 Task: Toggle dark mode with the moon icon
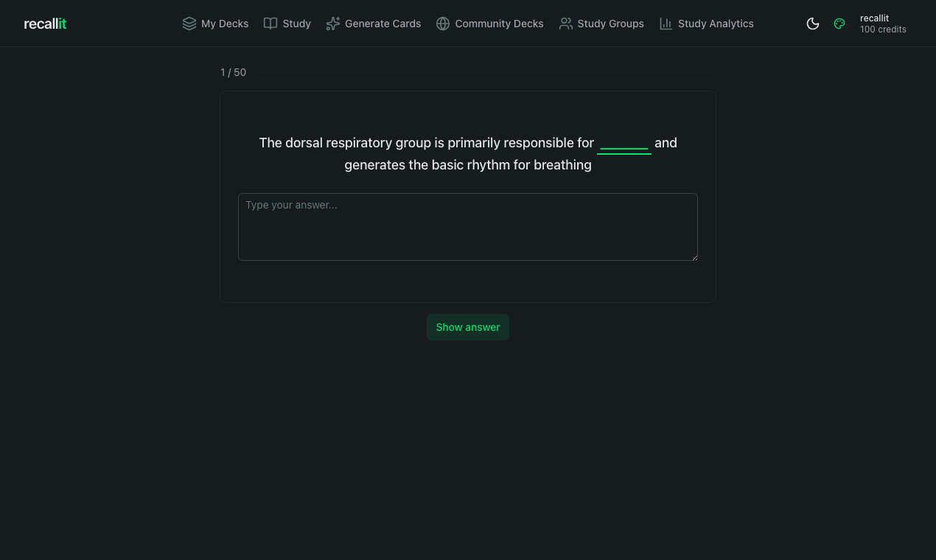click(813, 23)
